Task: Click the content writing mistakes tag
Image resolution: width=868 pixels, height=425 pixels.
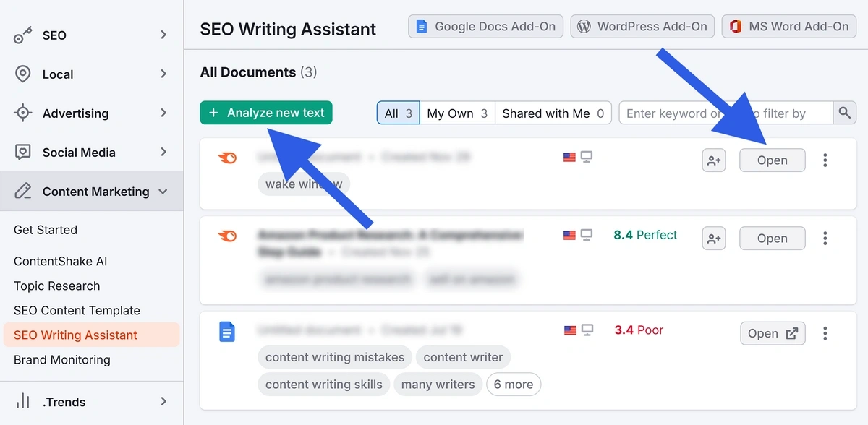Action: (x=335, y=357)
